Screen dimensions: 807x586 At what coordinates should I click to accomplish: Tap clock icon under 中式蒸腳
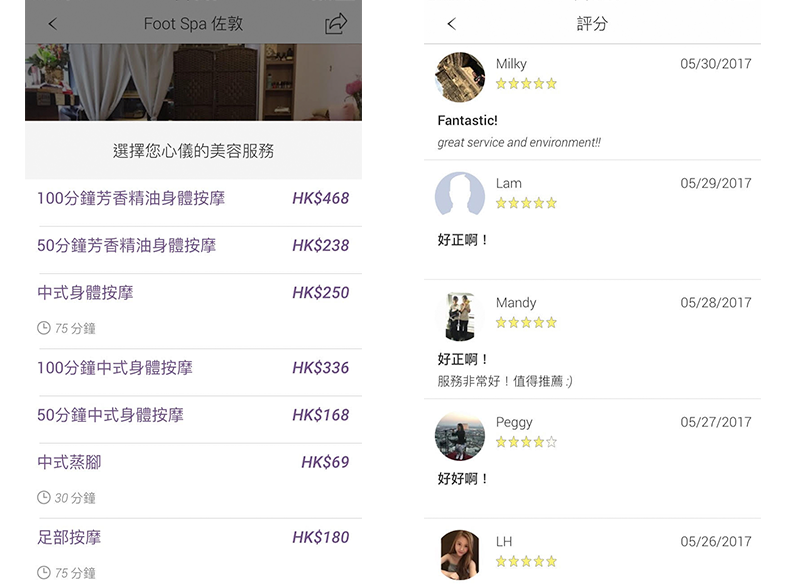pyautogui.click(x=44, y=498)
